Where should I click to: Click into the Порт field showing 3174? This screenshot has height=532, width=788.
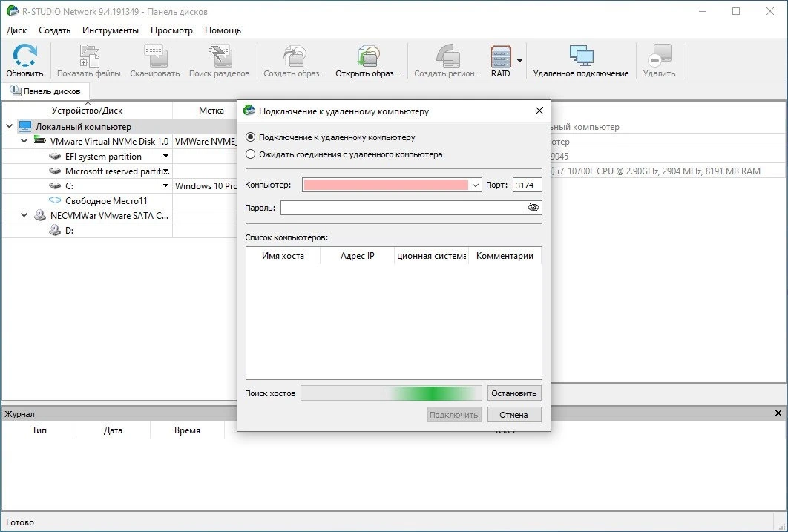click(x=527, y=185)
